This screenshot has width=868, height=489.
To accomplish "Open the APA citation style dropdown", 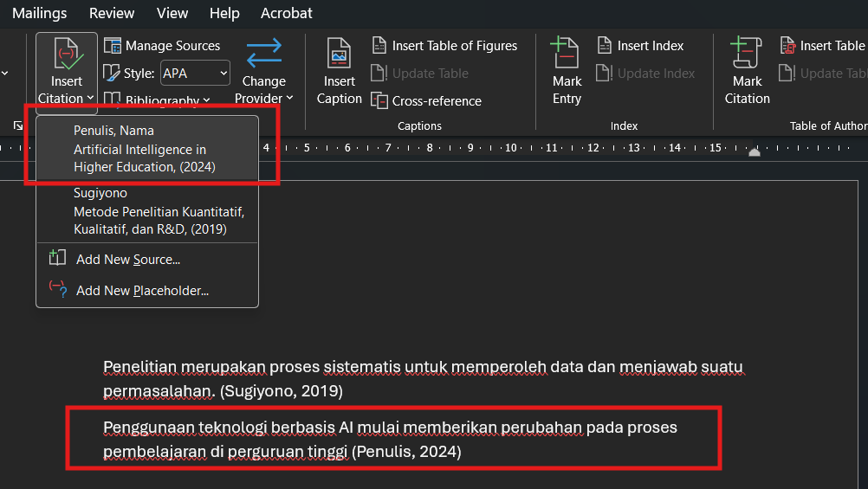I will 195,73.
